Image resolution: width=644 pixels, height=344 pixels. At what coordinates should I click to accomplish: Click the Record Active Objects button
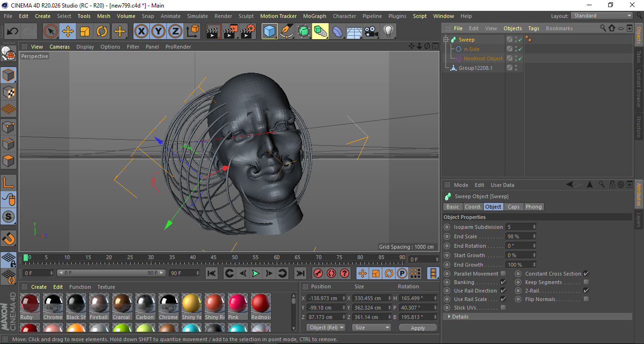[318, 273]
